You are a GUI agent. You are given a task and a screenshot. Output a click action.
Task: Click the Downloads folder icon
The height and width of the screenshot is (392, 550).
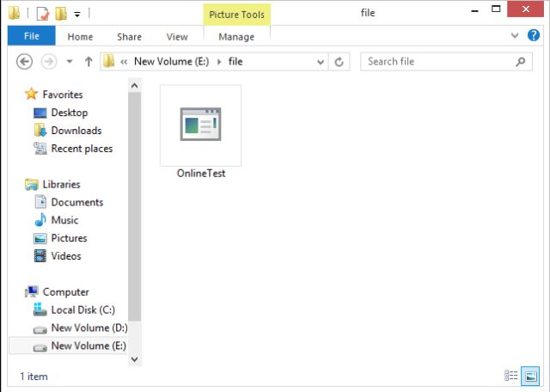click(x=40, y=130)
